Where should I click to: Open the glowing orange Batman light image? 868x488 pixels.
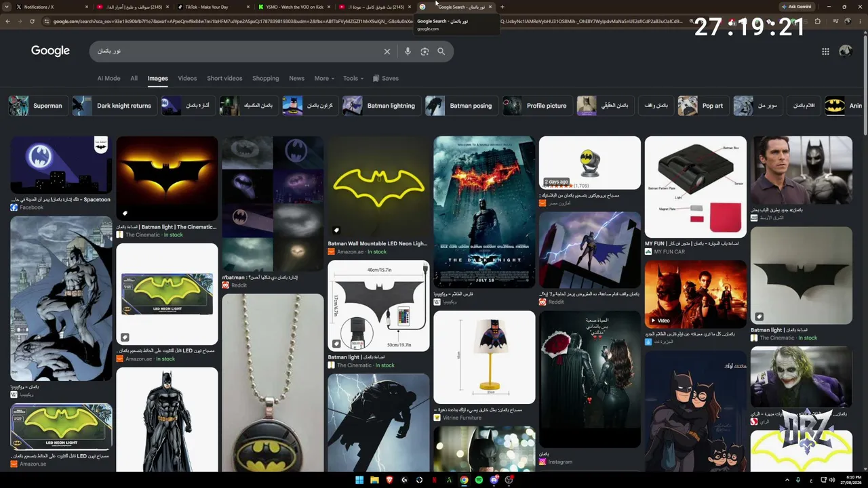[x=167, y=178]
